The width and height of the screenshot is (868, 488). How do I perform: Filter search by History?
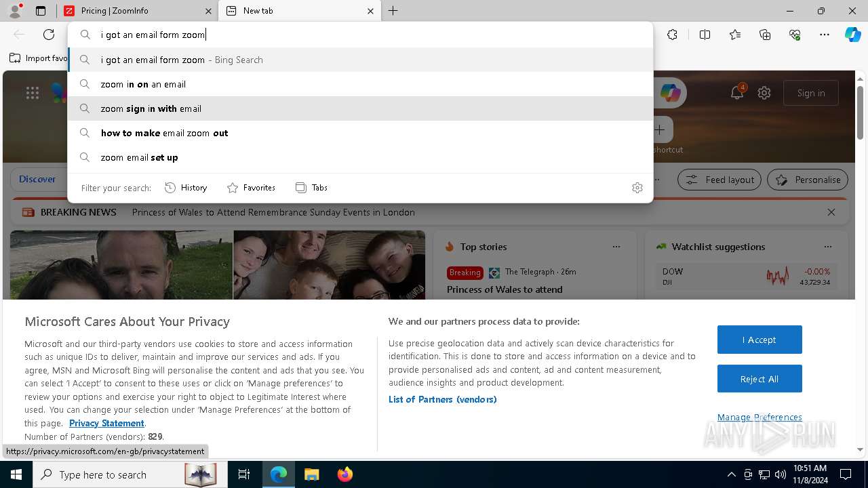point(186,188)
